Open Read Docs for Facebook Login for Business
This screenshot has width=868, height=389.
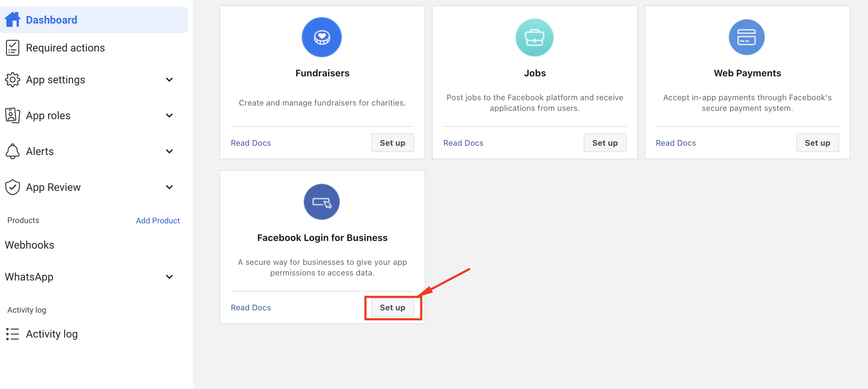click(251, 307)
